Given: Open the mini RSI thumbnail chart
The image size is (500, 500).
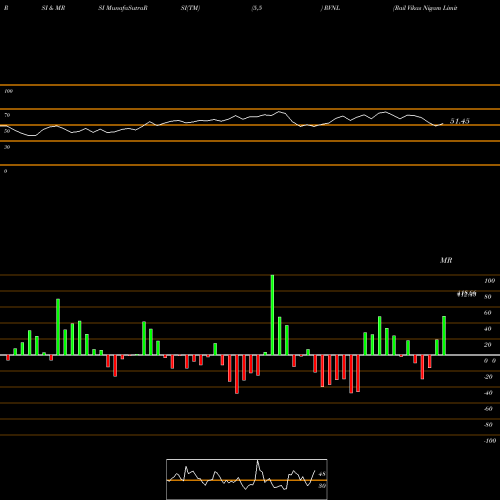Looking at the screenshot, I should coord(247,479).
